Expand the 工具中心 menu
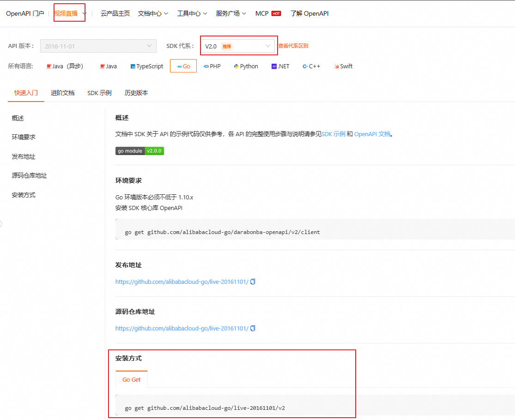Image resolution: width=515 pixels, height=420 pixels. (x=192, y=13)
